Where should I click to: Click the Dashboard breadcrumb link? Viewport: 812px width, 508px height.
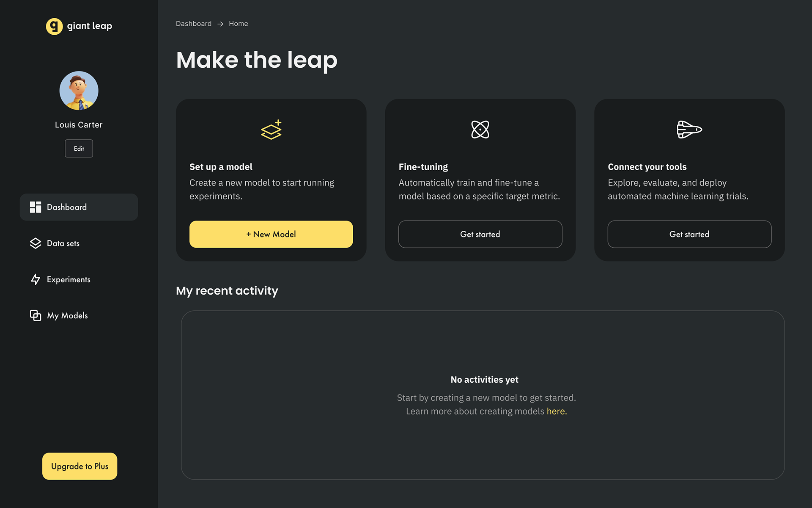194,24
